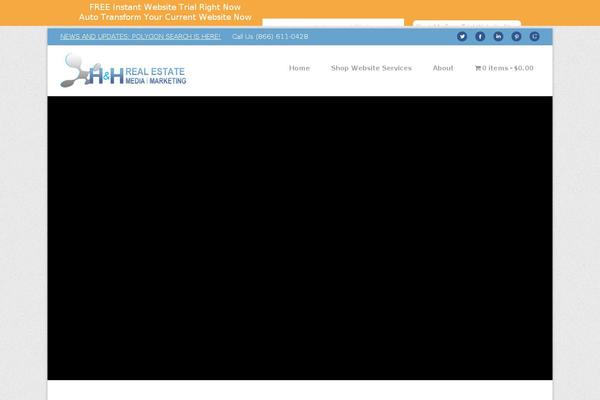Click the orange banner trial button

[467, 24]
